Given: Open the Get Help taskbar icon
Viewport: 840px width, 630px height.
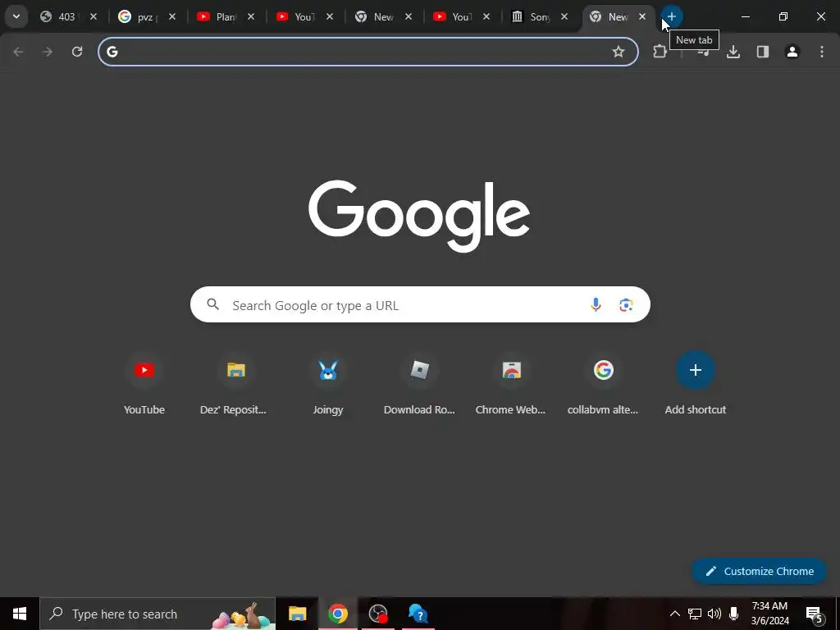Looking at the screenshot, I should coord(418,614).
